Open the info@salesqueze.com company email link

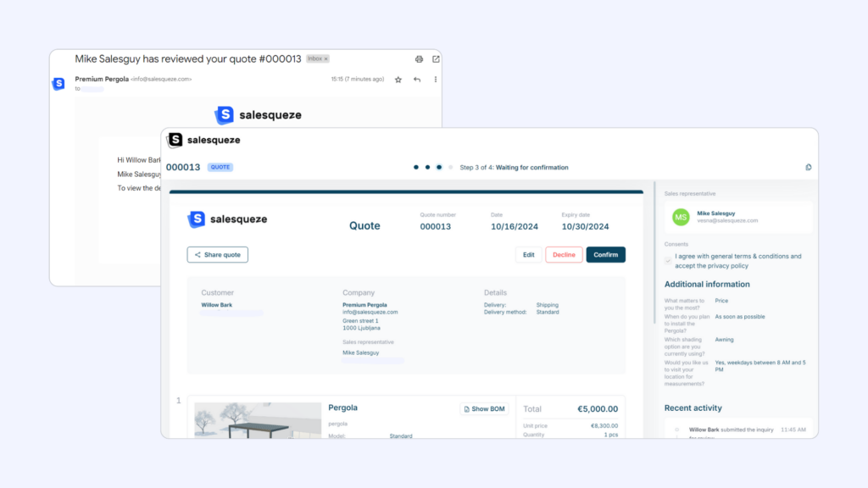370,312
